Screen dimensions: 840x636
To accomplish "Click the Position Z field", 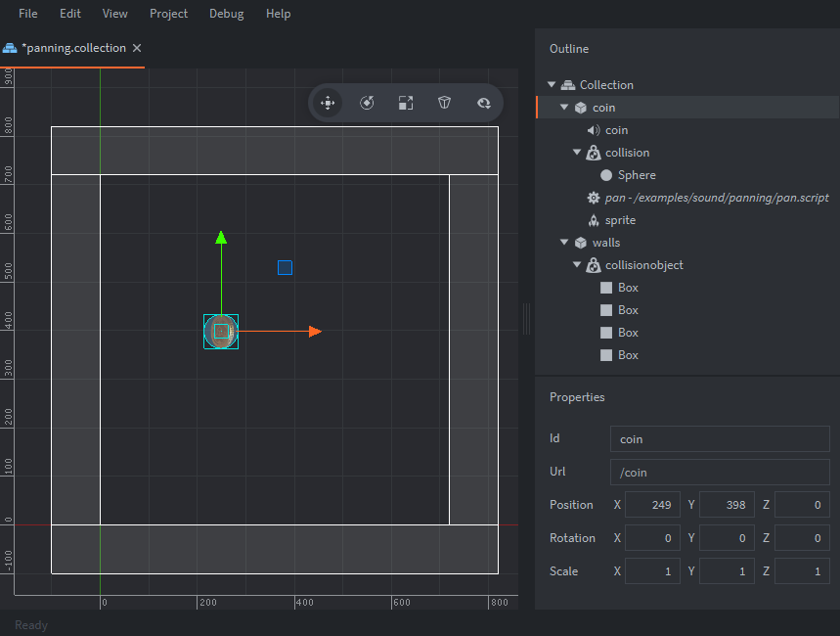I will 802,505.
